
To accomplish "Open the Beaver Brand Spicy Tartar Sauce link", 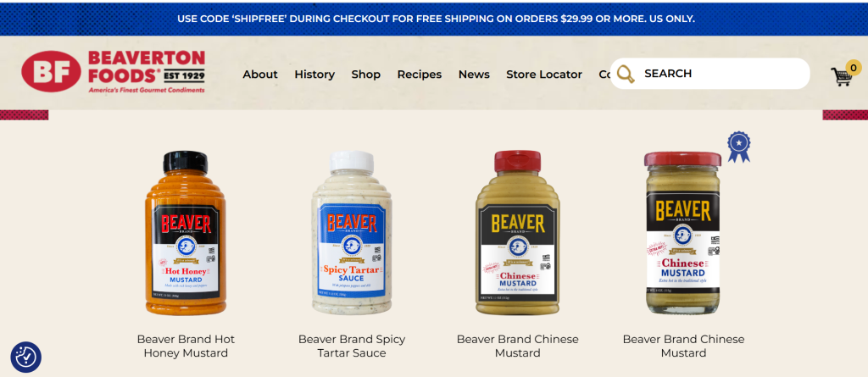I will (352, 346).
